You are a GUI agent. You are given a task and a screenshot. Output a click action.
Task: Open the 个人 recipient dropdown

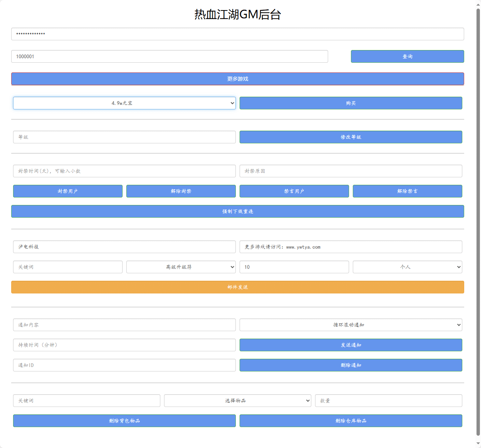[407, 267]
